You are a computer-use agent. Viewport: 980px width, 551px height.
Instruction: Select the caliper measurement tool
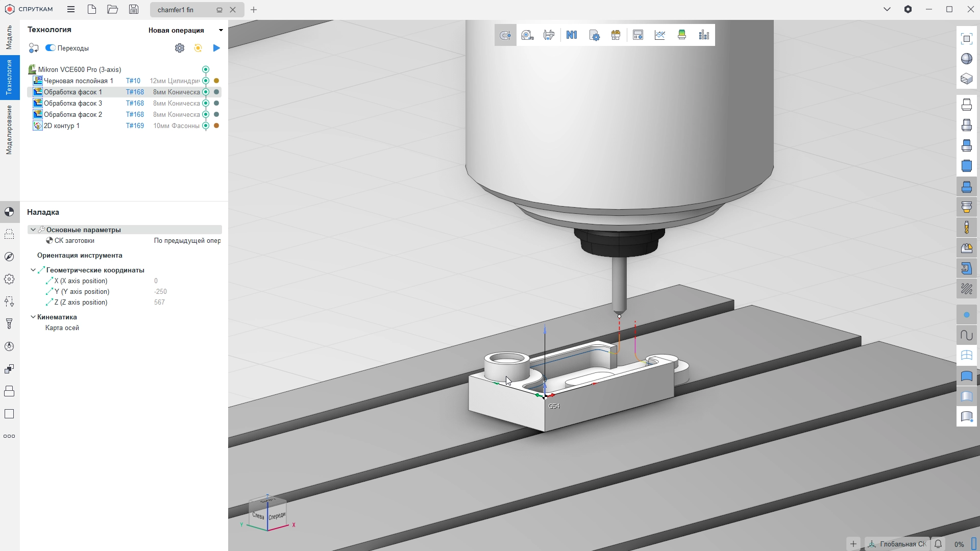point(549,35)
